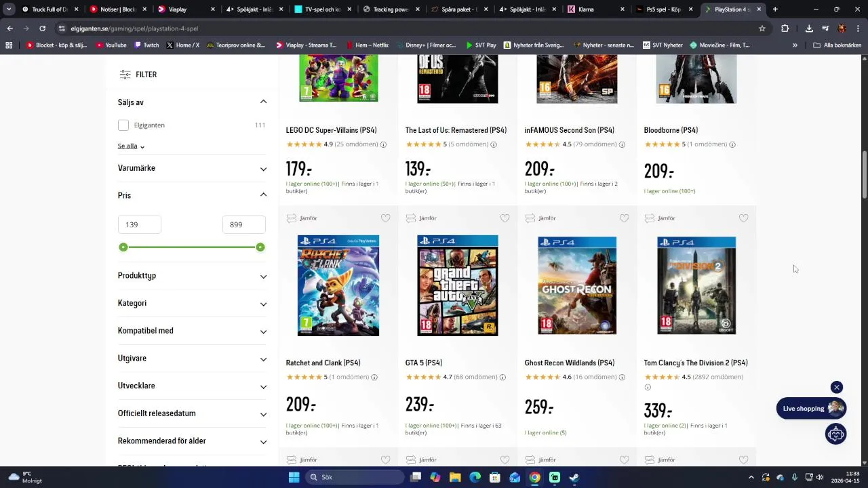Open Microsoft Store from taskbar
Screen dimensions: 868x488
[495, 477]
